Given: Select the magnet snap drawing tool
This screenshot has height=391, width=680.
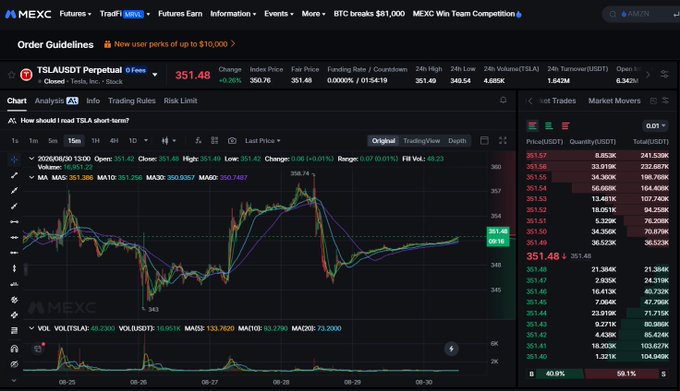Looking at the screenshot, I should pyautogui.click(x=14, y=349).
